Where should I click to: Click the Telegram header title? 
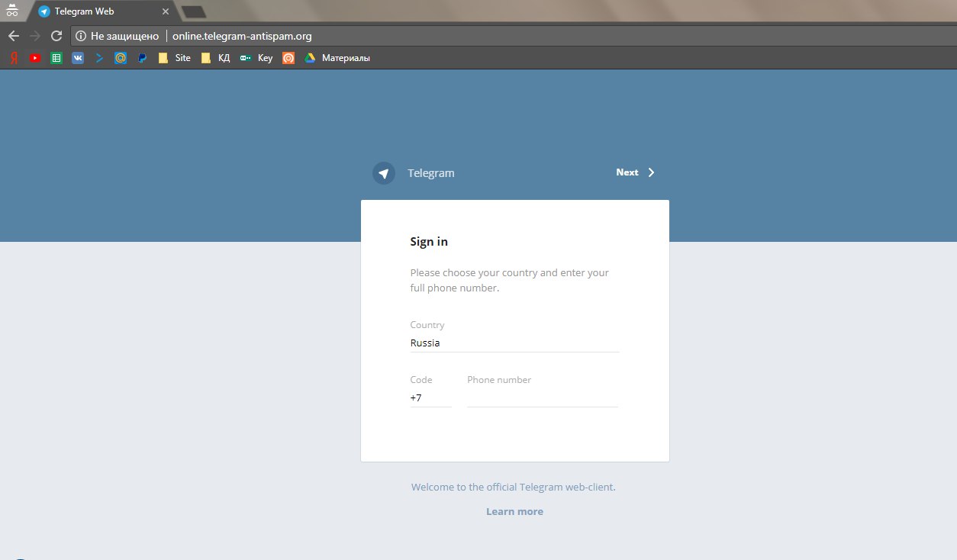[x=431, y=173]
